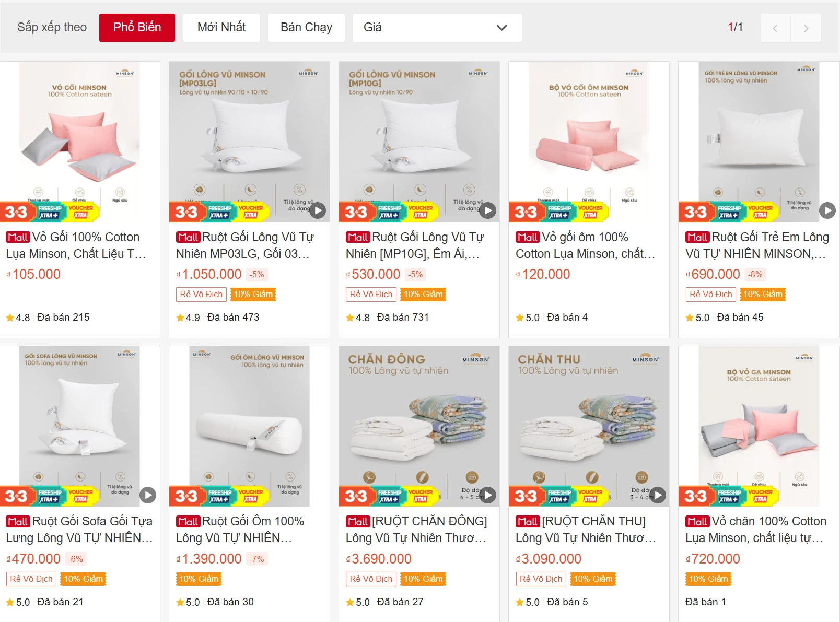Play video on Ruột Gối MP03LG product
Screen dimensions: 840x622
point(318,210)
